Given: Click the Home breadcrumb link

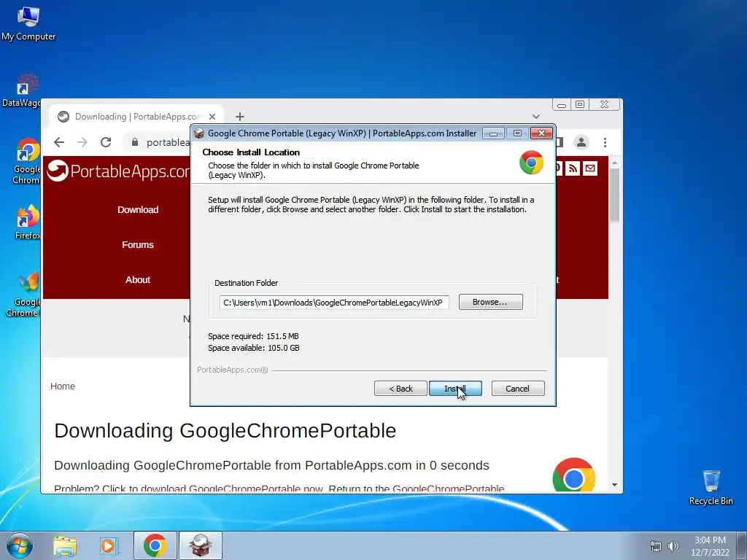Looking at the screenshot, I should (x=63, y=386).
